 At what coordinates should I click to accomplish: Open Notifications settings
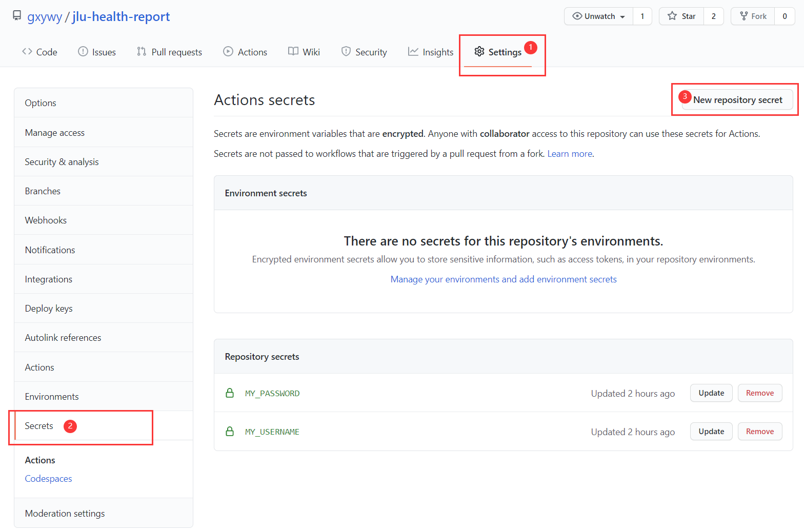click(104, 250)
